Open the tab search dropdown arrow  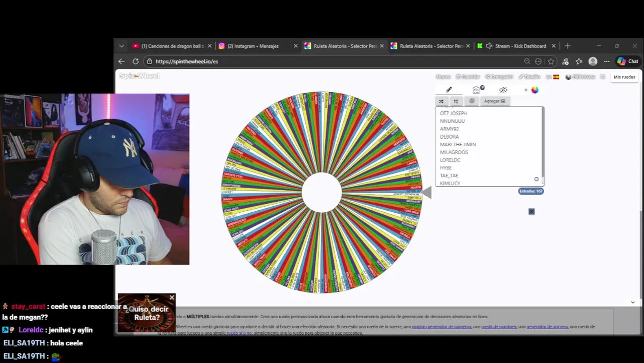point(121,46)
